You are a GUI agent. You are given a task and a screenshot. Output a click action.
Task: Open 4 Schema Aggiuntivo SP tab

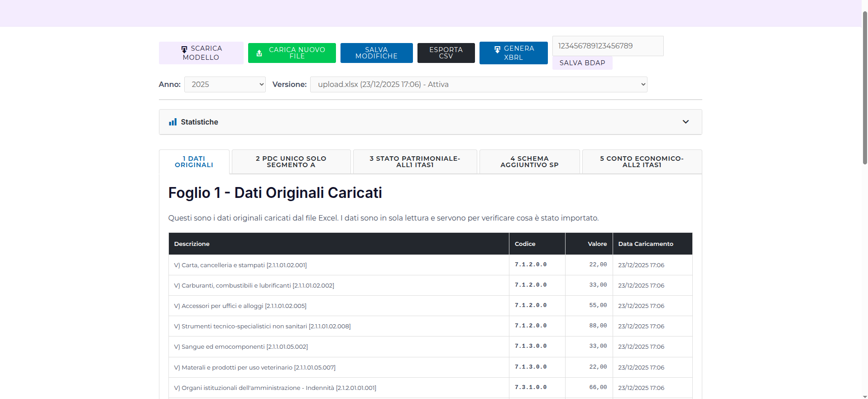pyautogui.click(x=529, y=162)
